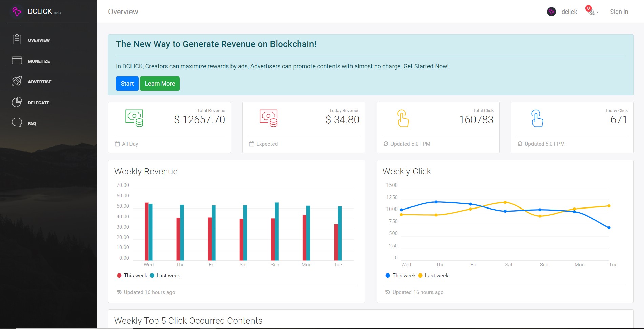Viewport: 644px width, 329px height.
Task: Toggle Last week legend in Weekly Click
Action: tap(433, 276)
